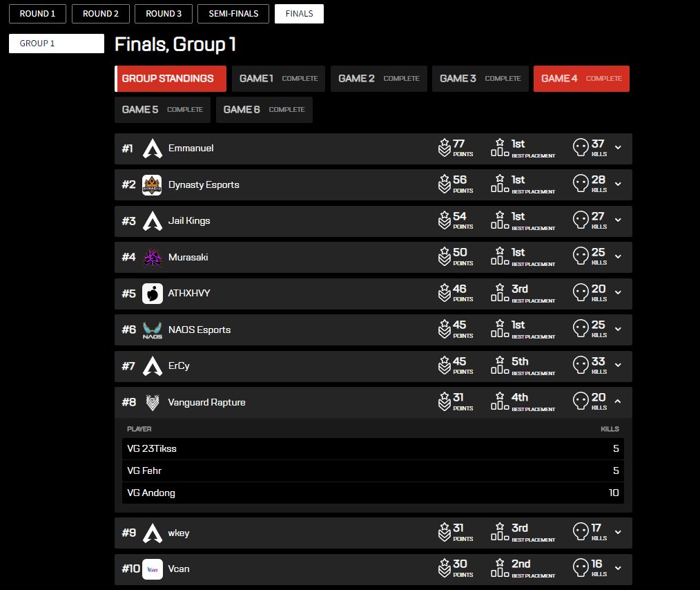Expand Vcan team chevron
The image size is (700, 590).
coord(618,569)
